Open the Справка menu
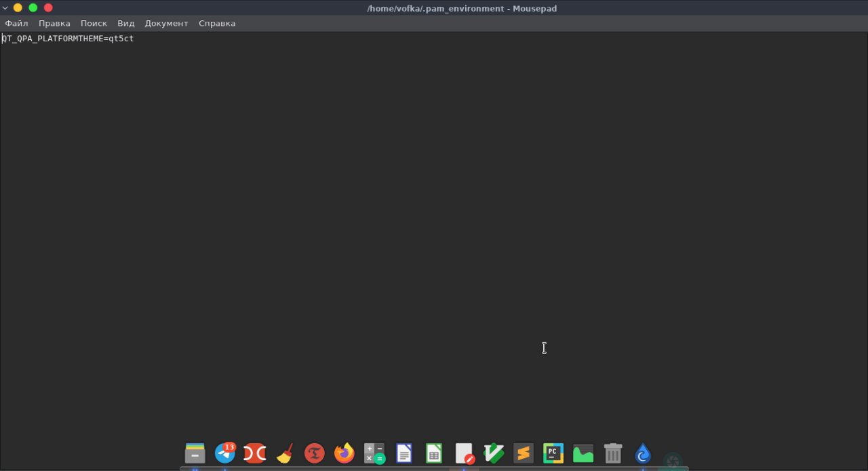This screenshot has width=868, height=471. pos(217,23)
